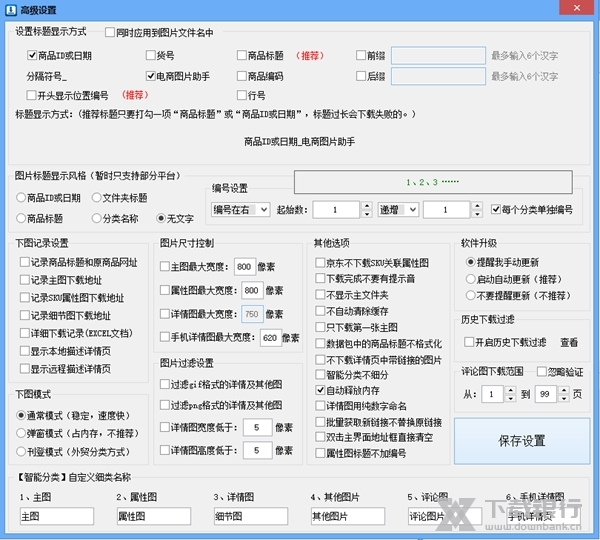Edit the 主图 category name field
The image size is (600, 540).
[x=57, y=516]
